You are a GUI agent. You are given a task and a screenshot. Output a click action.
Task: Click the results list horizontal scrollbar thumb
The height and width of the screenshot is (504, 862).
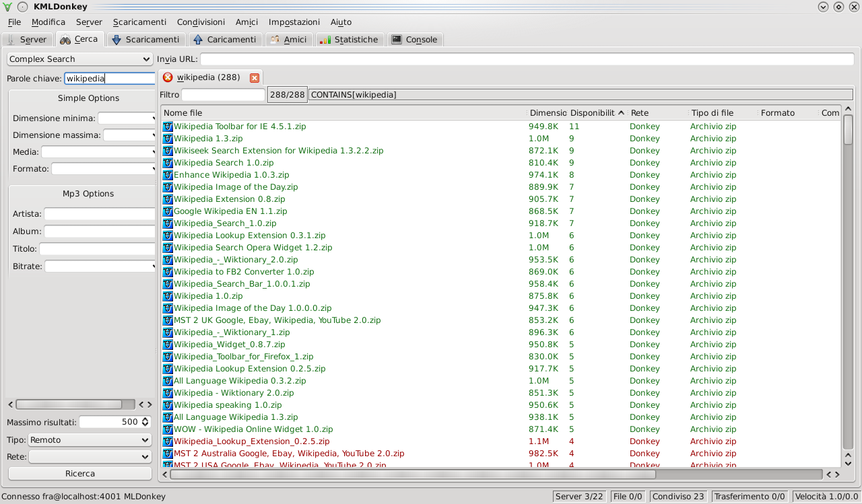pos(413,474)
